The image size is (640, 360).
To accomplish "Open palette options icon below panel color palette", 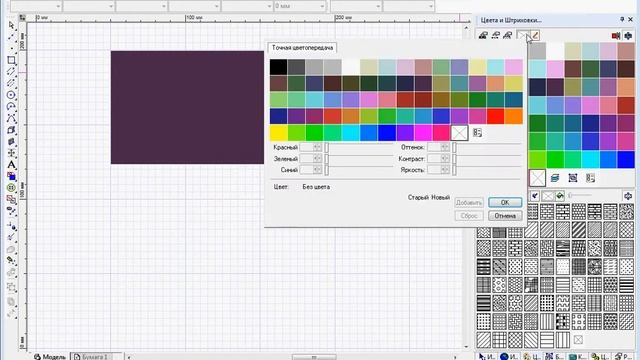I will point(590,178).
